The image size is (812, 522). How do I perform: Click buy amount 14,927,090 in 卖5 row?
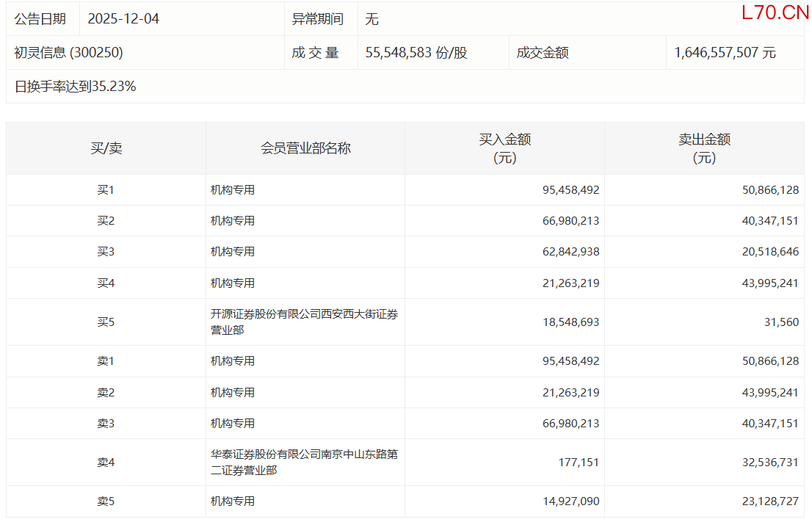(x=570, y=501)
